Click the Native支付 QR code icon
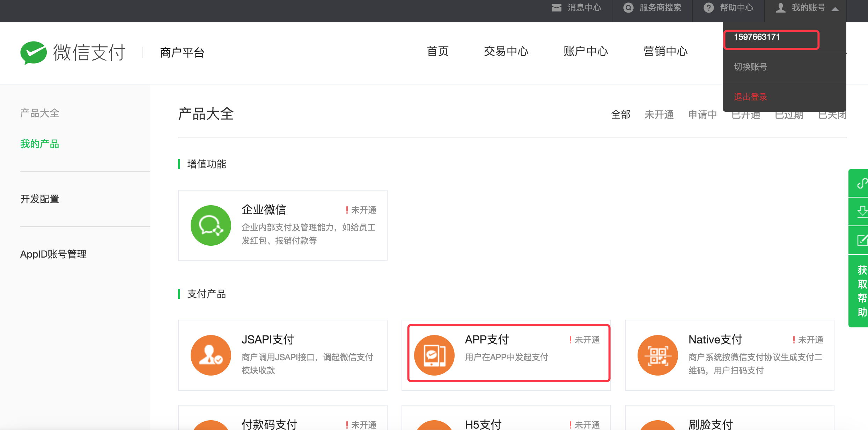The width and height of the screenshot is (868, 430). tap(657, 355)
